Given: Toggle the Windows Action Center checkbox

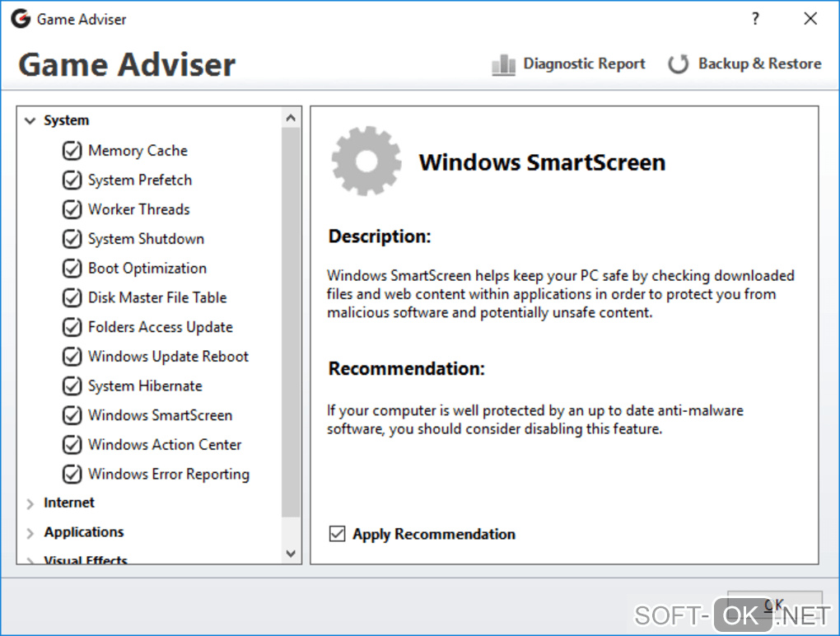Looking at the screenshot, I should pos(72,445).
